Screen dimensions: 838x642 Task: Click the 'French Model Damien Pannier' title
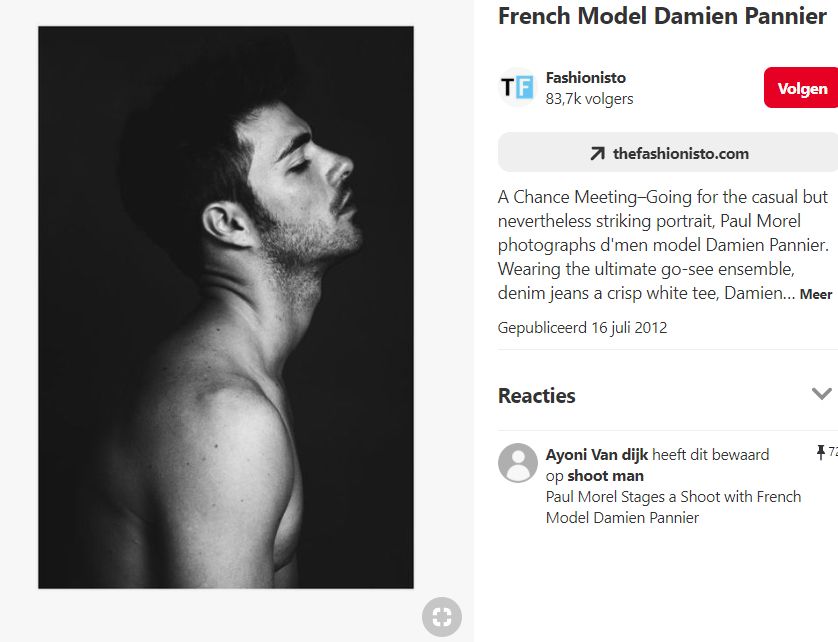(662, 17)
